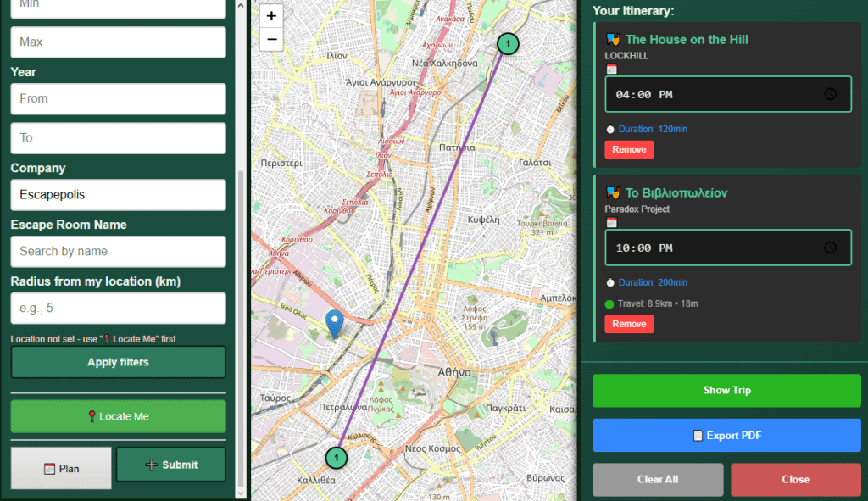Apply filters to the search
This screenshot has height=501, width=868.
pyautogui.click(x=118, y=362)
